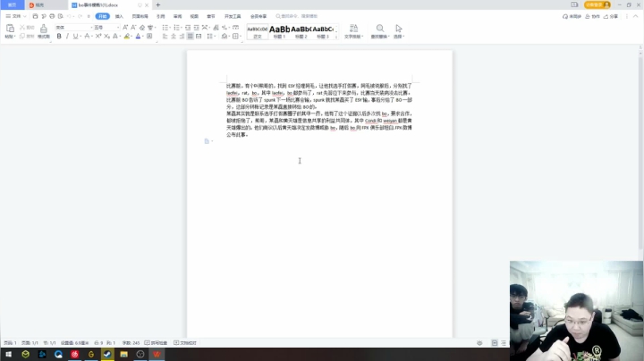
Task: Click the Windows Start button
Action: [8, 354]
